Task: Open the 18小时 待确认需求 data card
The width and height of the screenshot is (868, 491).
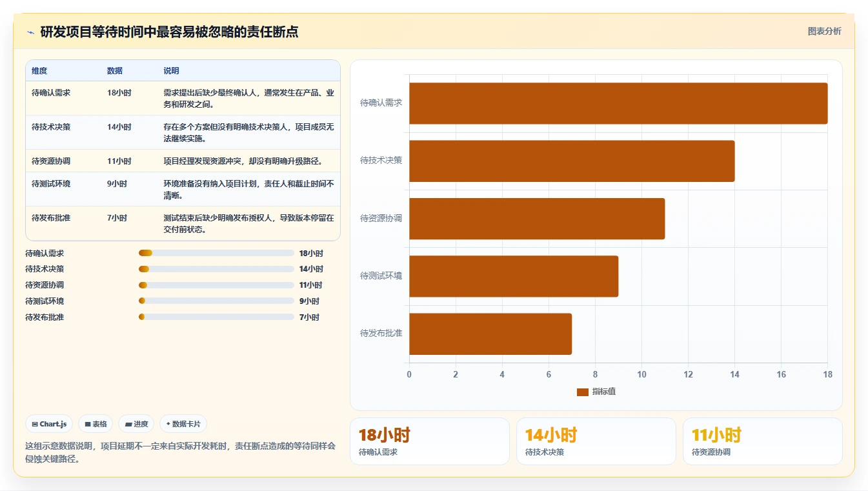Action: [x=430, y=441]
